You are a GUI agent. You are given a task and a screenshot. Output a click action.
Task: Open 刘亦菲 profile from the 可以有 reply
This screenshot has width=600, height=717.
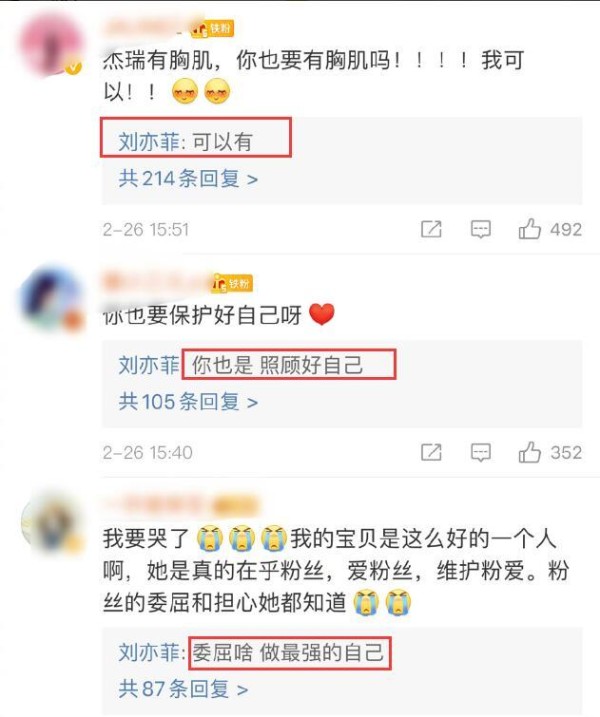tap(149, 141)
